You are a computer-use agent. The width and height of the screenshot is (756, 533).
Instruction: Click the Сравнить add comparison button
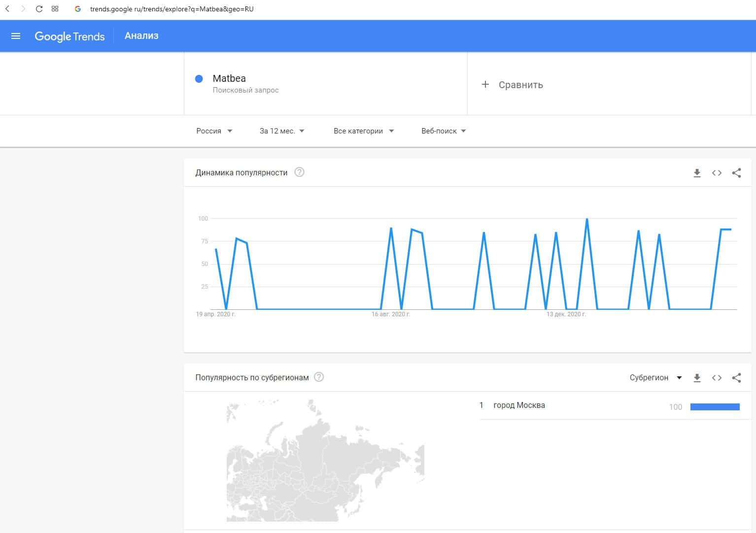click(513, 85)
